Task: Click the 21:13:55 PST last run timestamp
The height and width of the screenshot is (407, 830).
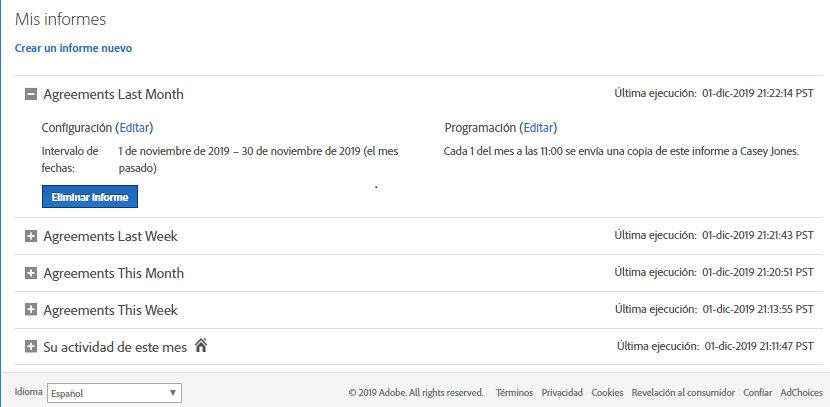Action: [758, 309]
